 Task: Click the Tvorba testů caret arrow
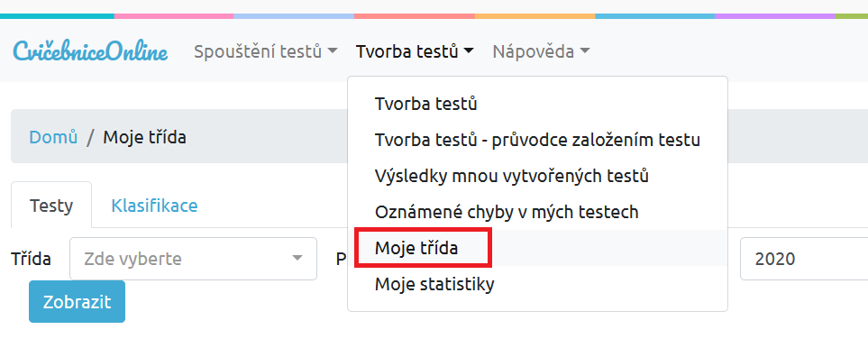pos(469,51)
